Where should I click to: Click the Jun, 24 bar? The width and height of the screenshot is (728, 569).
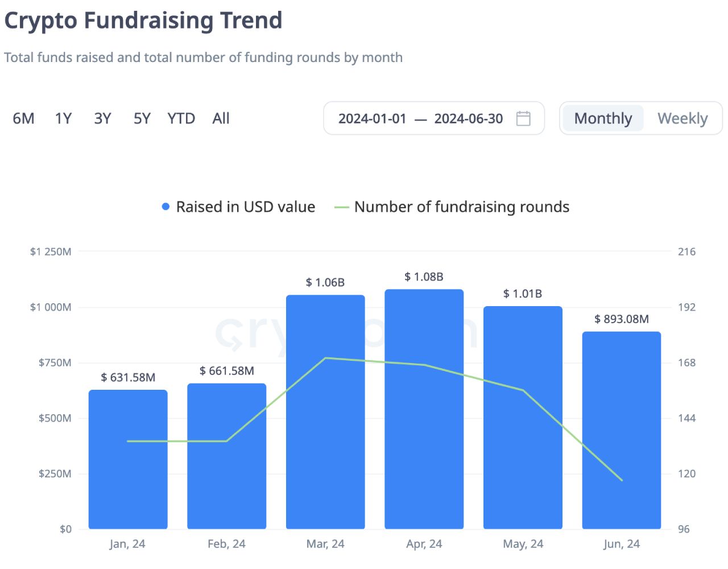pos(622,430)
